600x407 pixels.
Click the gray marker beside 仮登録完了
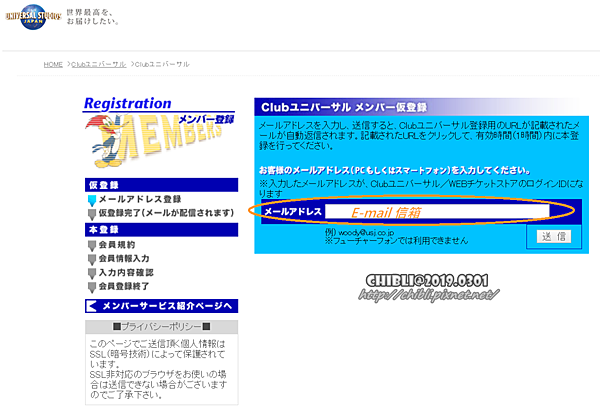[92, 214]
